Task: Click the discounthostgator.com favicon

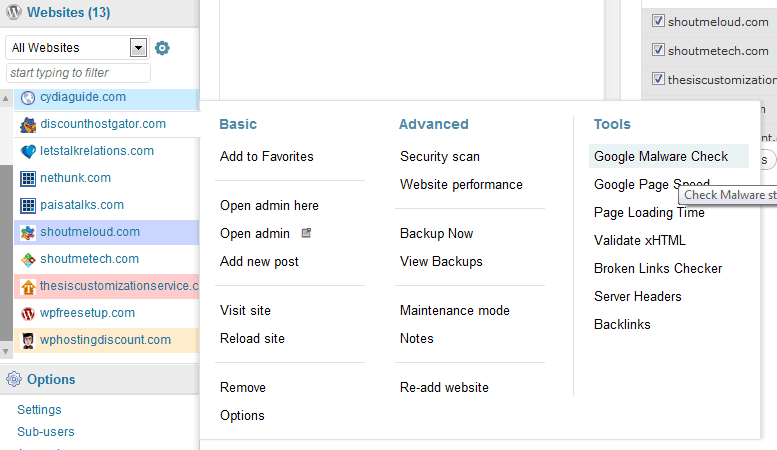Action: pyautogui.click(x=28, y=125)
